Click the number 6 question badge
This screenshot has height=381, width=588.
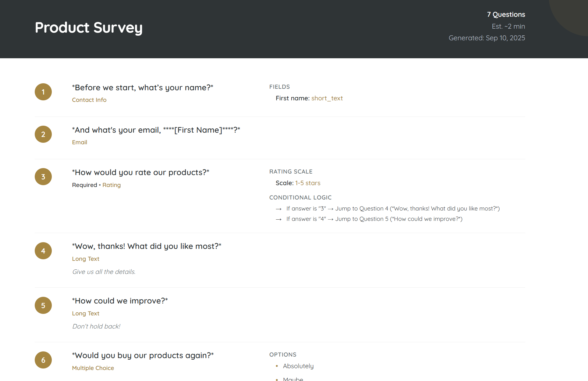tap(43, 360)
